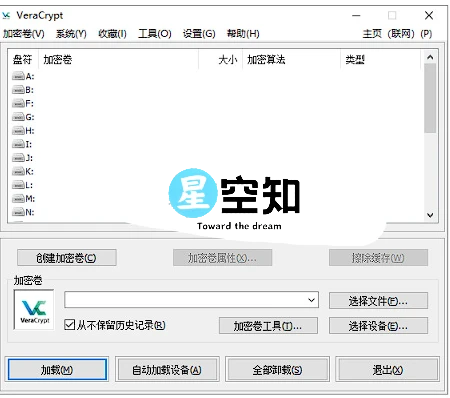Select drive letter L: in the list
The height and width of the screenshot is (398, 450).
(23, 185)
